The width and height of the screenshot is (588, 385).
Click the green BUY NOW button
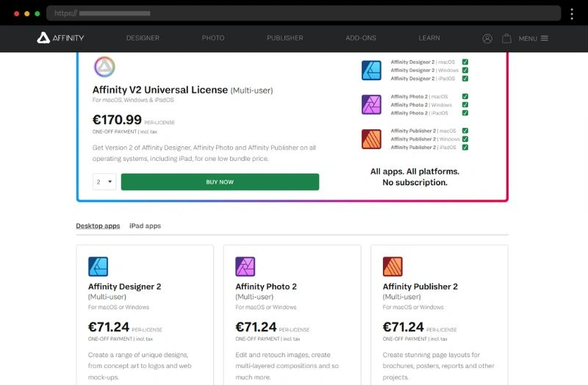pyautogui.click(x=220, y=181)
